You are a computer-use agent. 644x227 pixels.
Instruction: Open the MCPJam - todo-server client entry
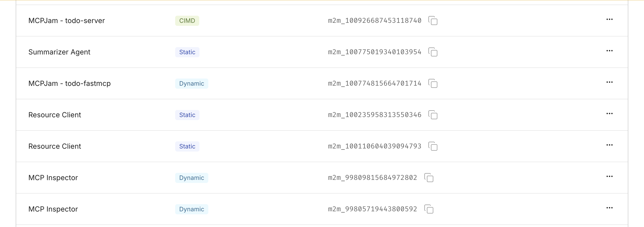[x=67, y=21]
